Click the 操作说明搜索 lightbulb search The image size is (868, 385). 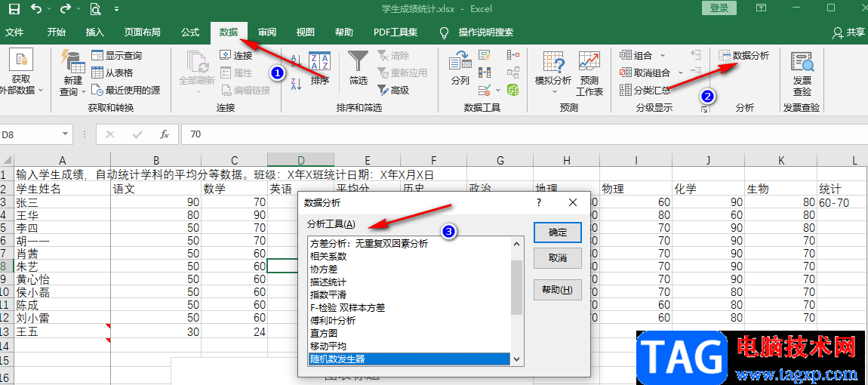476,32
